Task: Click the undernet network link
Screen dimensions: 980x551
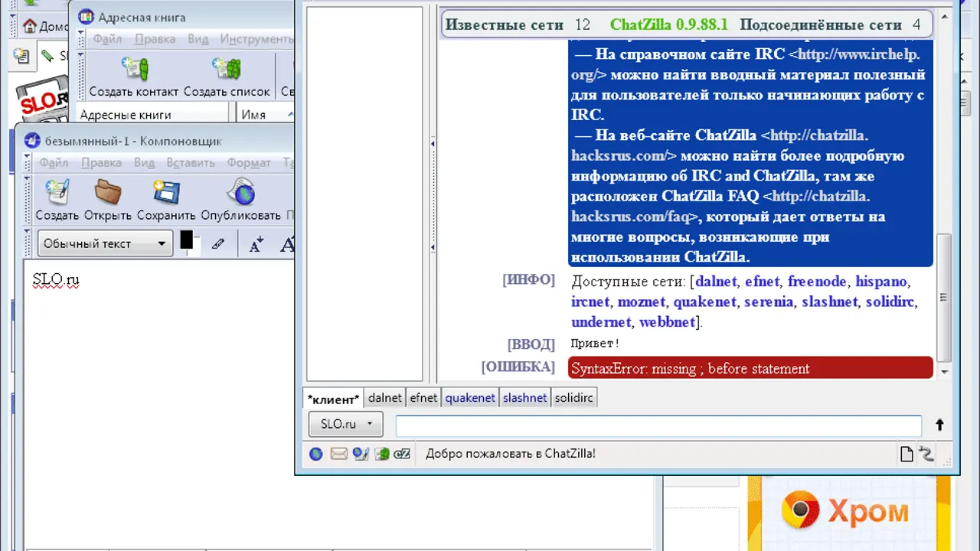Action: [x=601, y=322]
